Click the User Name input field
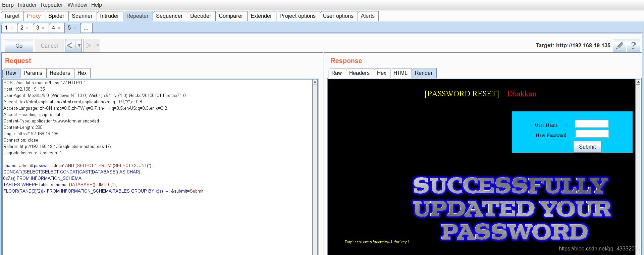644x255 pixels. tap(592, 124)
